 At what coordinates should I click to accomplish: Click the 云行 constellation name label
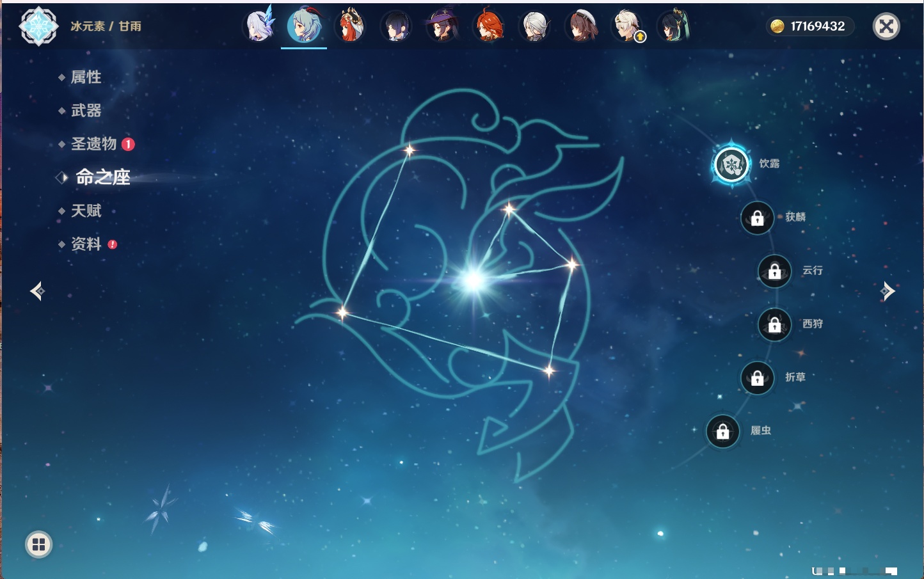[813, 271]
